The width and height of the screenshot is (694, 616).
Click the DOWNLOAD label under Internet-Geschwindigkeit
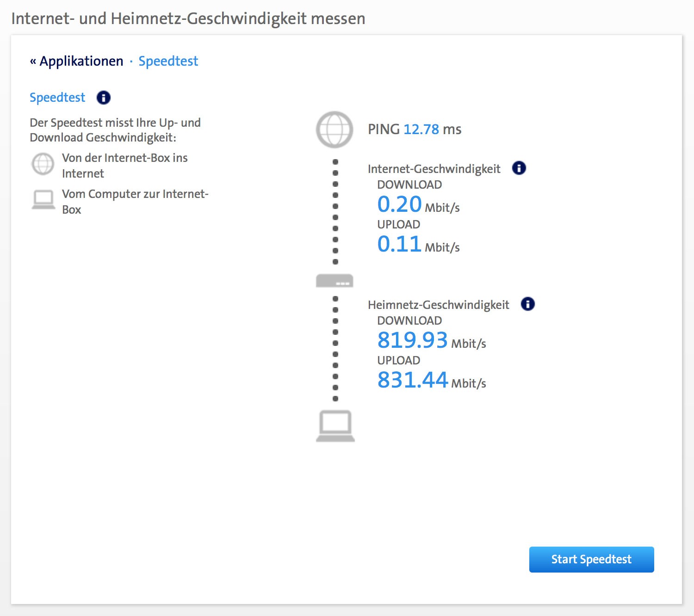click(409, 185)
